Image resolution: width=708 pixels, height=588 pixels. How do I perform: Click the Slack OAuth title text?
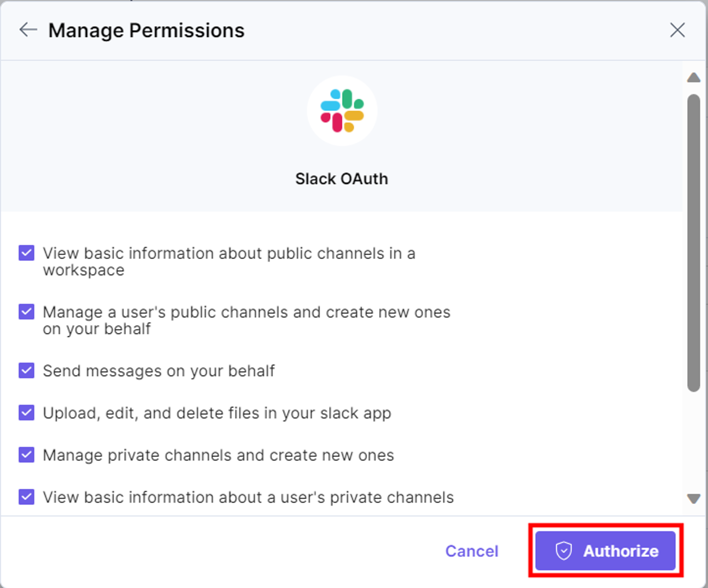tap(342, 179)
